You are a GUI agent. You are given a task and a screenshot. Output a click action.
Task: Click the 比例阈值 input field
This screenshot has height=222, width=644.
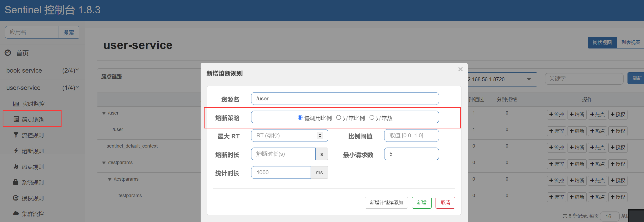(x=411, y=136)
